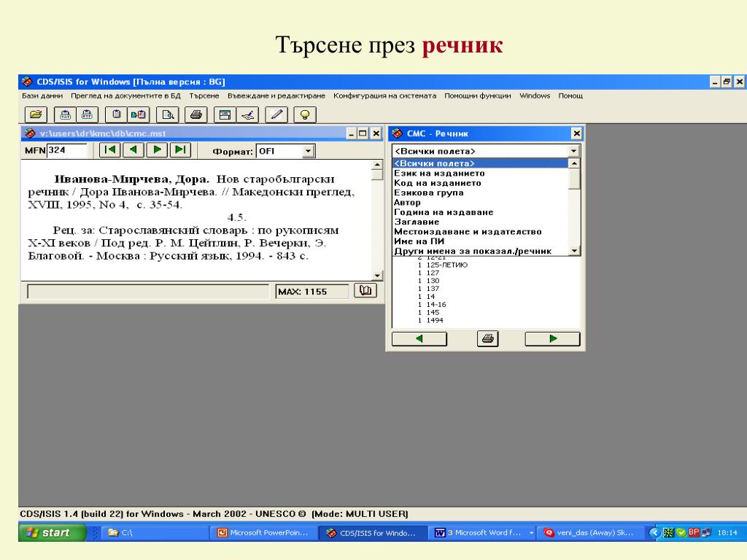Click the Windows start button
The image size is (747, 560).
(x=53, y=532)
